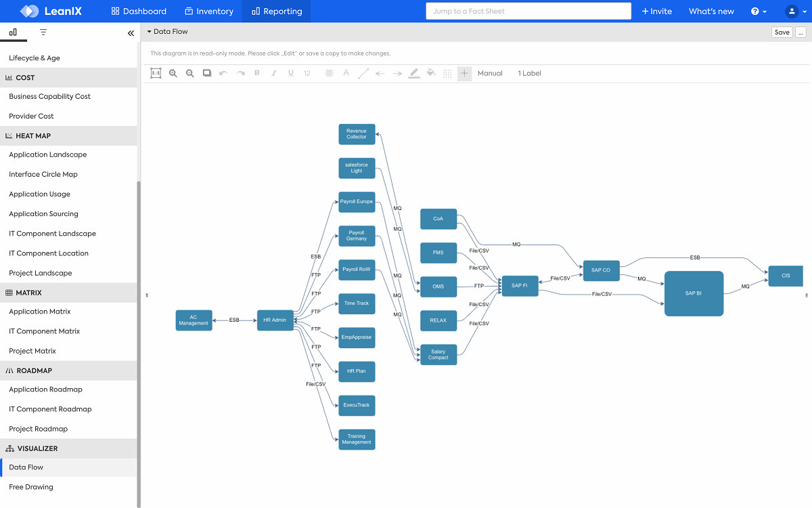Toggle the 1 Label option
812x508 pixels.
[x=529, y=73]
